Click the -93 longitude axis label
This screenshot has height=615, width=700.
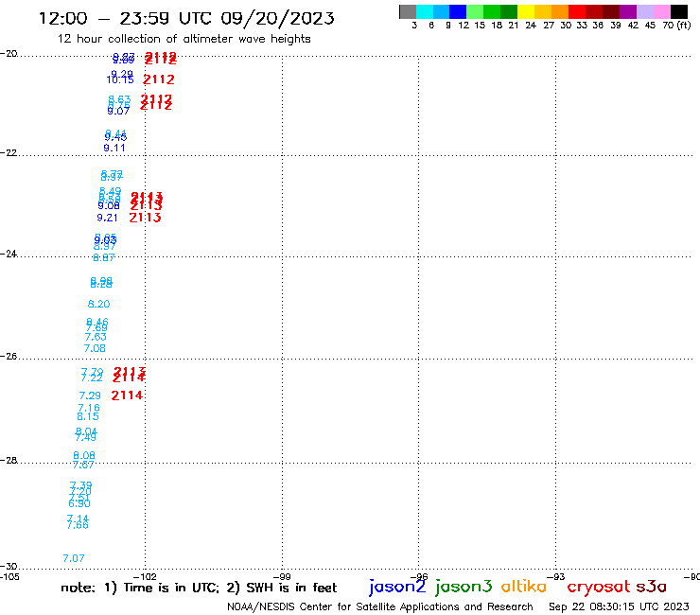pyautogui.click(x=556, y=576)
